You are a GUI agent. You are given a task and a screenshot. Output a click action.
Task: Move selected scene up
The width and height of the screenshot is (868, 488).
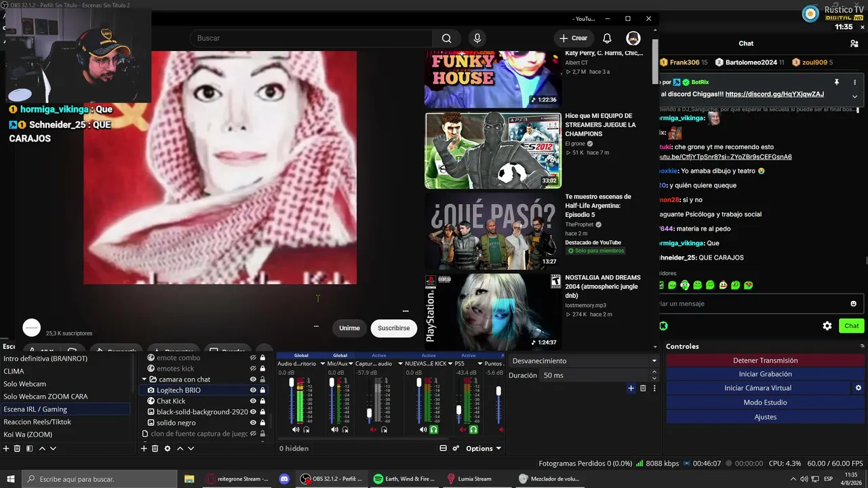coord(42,449)
